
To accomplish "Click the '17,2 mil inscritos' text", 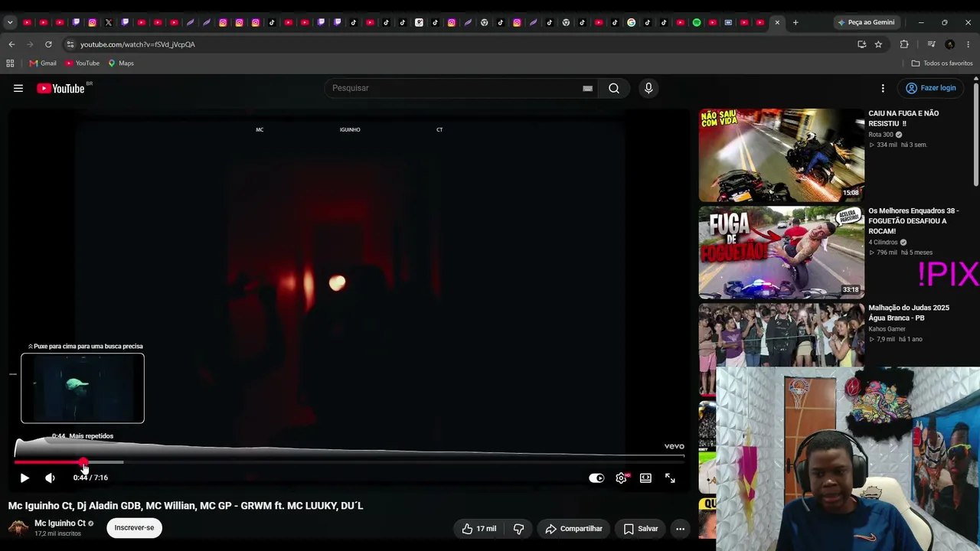I will [x=57, y=533].
